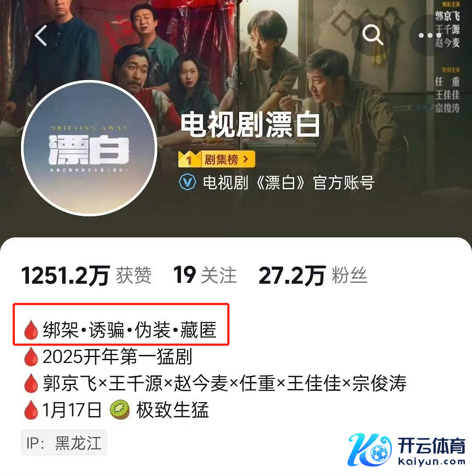Tap the IP: 黑龙江 location tag
This screenshot has height=476, width=472.
pyautogui.click(x=64, y=443)
